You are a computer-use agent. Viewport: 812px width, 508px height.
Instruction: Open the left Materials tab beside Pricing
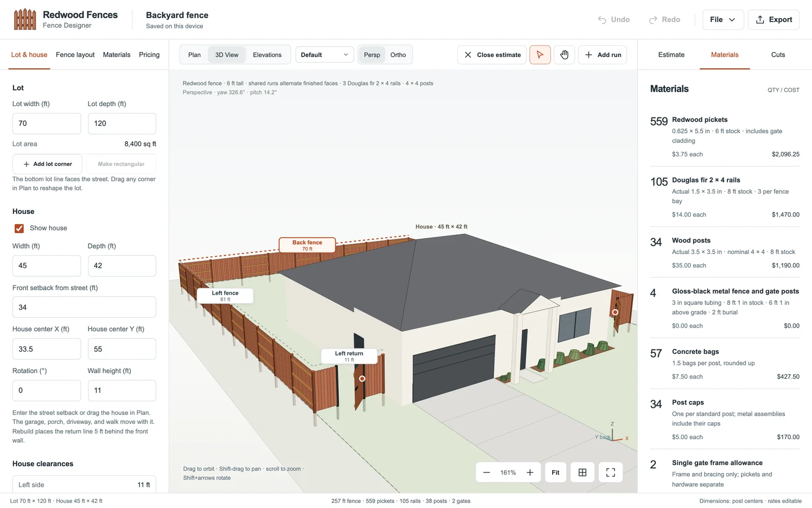[117, 55]
